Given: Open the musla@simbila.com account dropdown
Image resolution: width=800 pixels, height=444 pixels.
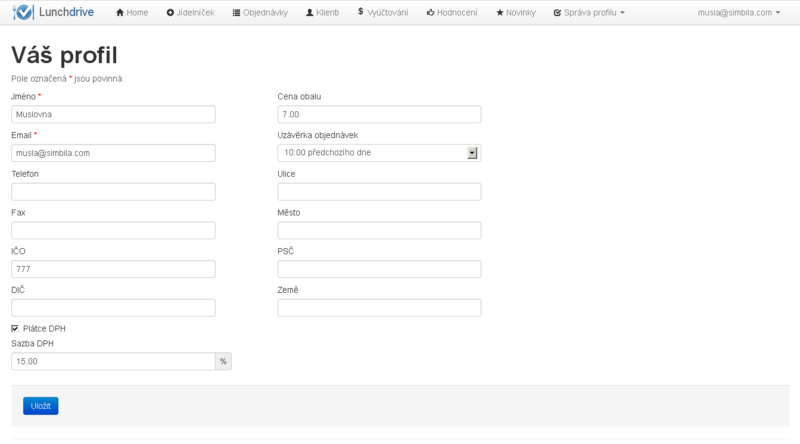Looking at the screenshot, I should coord(739,13).
